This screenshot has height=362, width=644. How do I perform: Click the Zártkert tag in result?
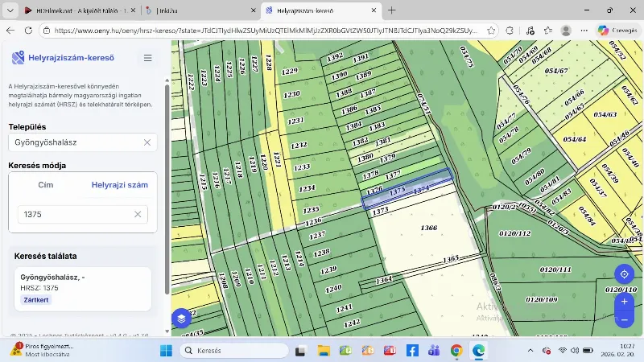35,300
